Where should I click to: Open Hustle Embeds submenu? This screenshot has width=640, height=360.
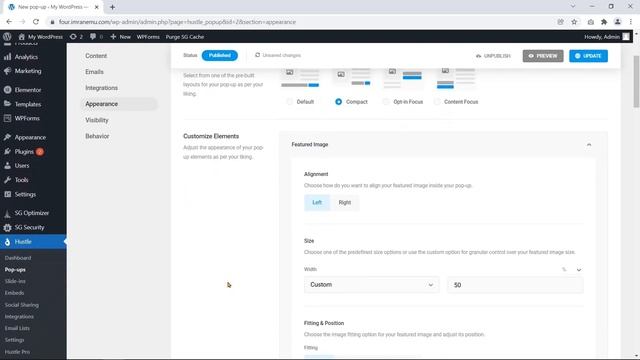14,293
